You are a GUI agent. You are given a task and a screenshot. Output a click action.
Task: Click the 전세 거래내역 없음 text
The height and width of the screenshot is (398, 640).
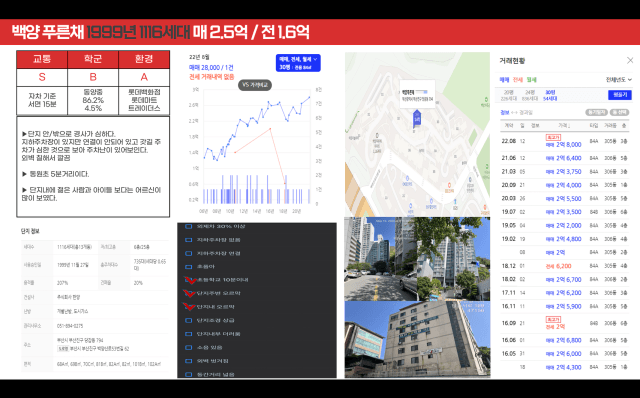[211, 77]
